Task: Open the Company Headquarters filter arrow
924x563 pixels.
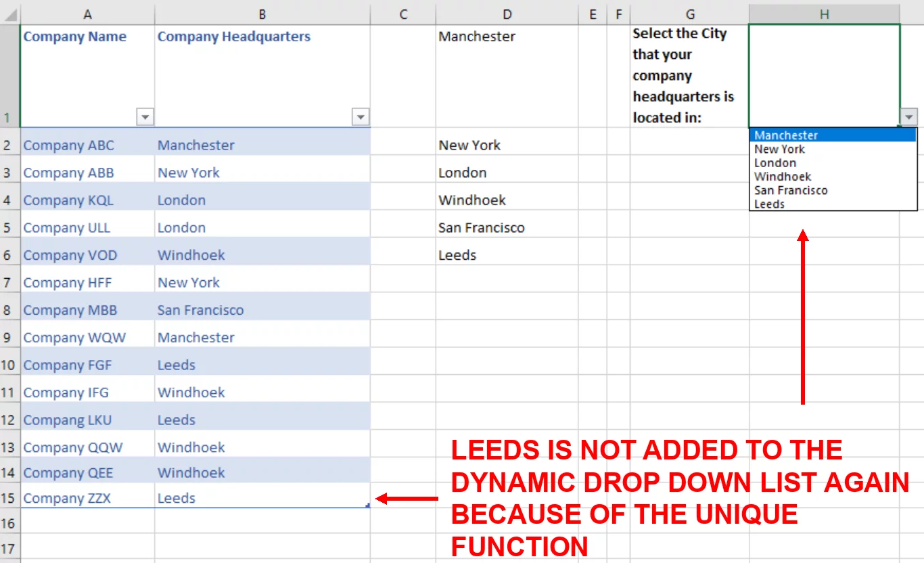Action: click(x=361, y=116)
